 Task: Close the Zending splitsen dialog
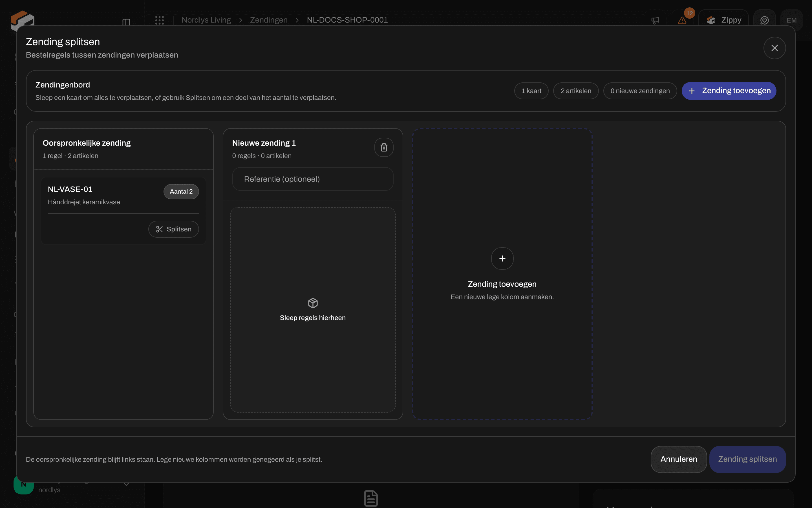775,48
